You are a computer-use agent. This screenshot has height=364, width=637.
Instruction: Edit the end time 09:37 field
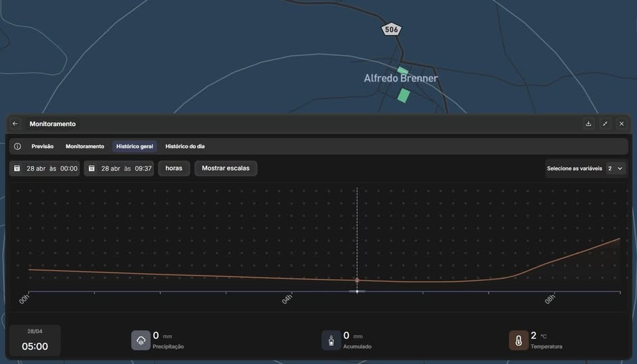tap(143, 169)
